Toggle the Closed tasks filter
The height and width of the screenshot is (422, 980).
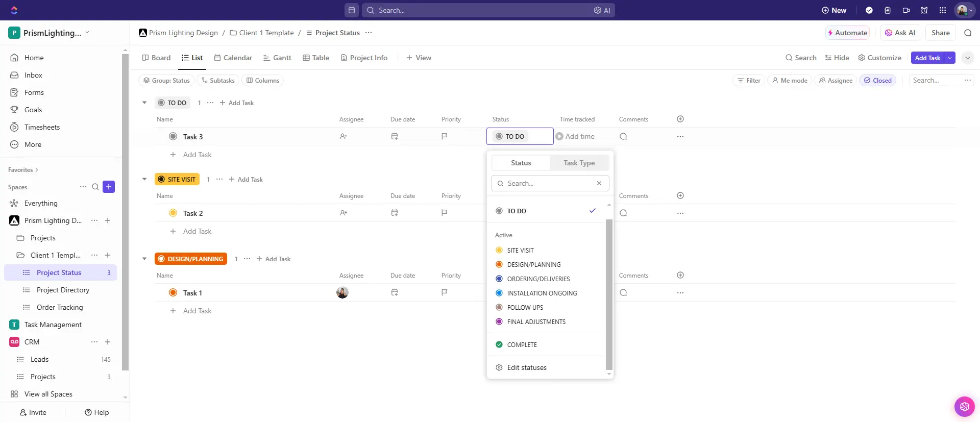pyautogui.click(x=878, y=80)
